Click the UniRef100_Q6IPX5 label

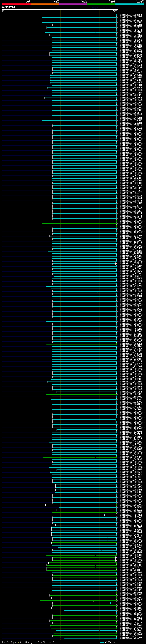(131, 128)
